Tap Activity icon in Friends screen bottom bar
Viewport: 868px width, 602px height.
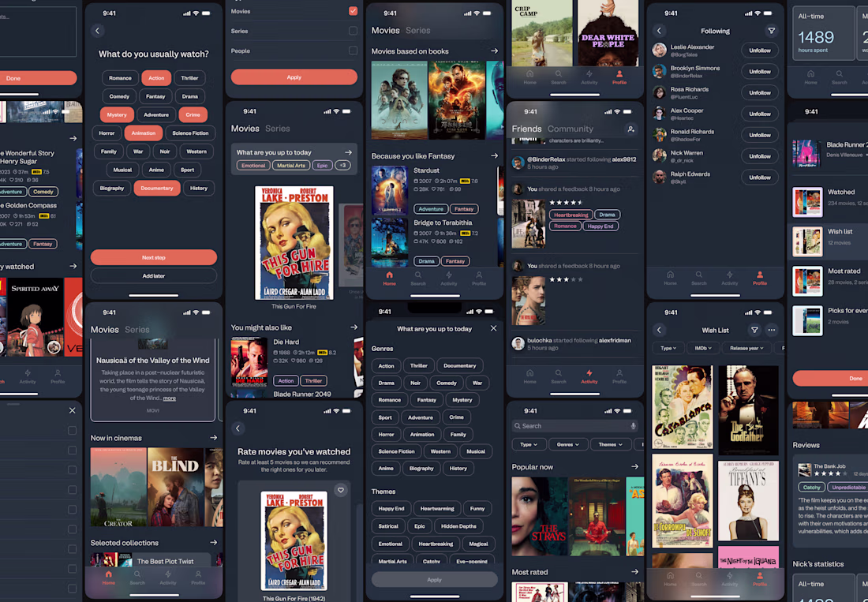coord(589,377)
